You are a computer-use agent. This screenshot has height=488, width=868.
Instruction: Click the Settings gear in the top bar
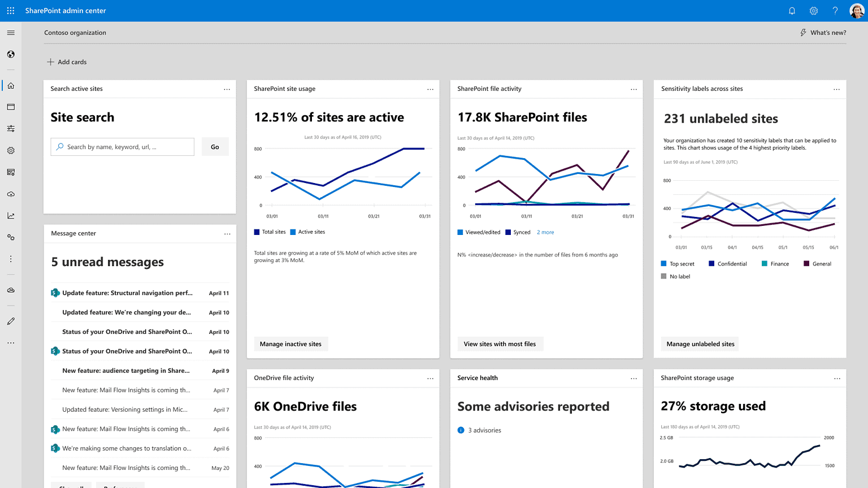coord(813,10)
